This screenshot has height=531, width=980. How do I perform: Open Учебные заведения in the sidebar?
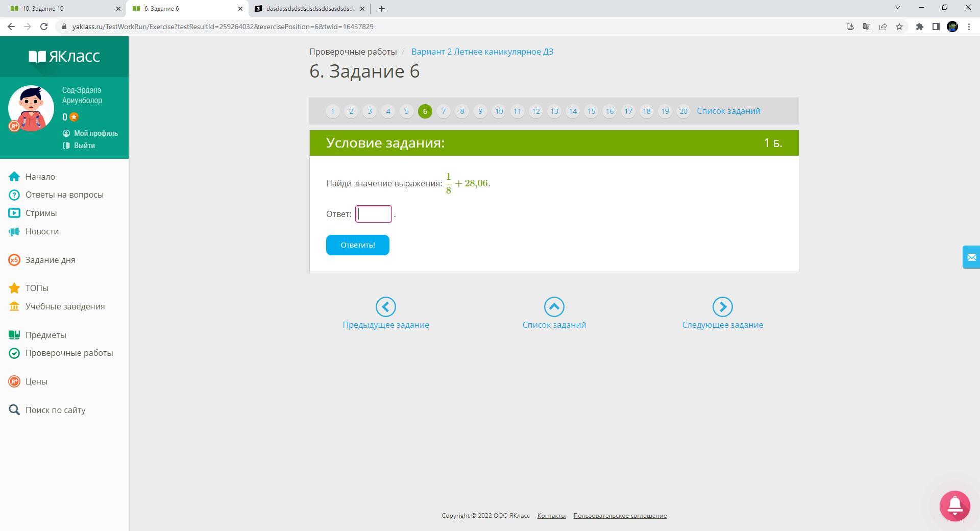click(65, 306)
